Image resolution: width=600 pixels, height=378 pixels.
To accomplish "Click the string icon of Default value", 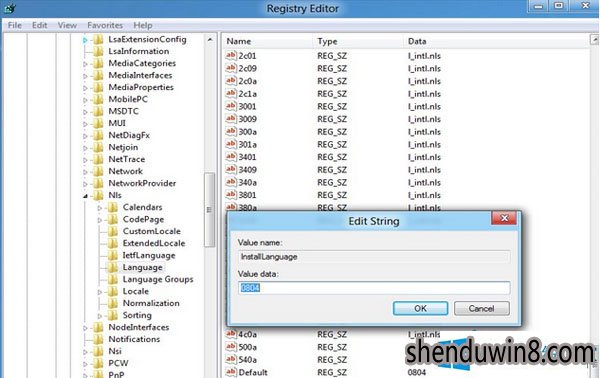I will [x=231, y=372].
